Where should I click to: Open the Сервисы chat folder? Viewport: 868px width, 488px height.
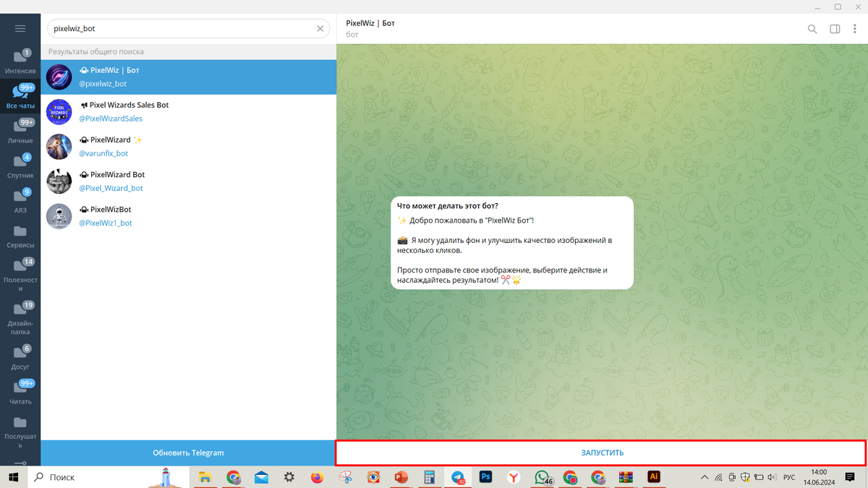click(20, 236)
